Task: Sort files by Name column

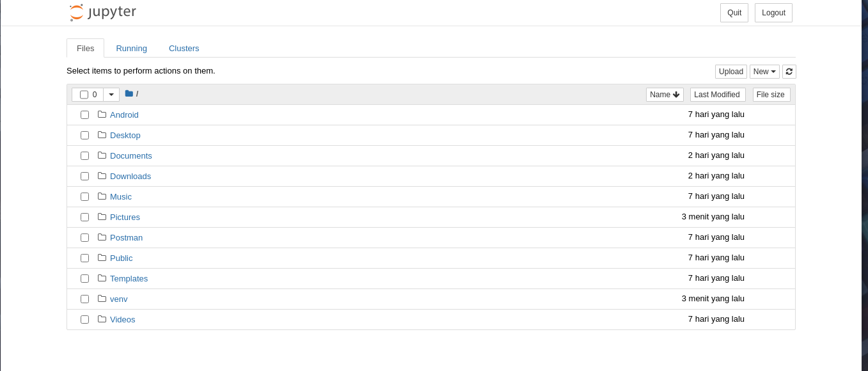Action: click(665, 95)
